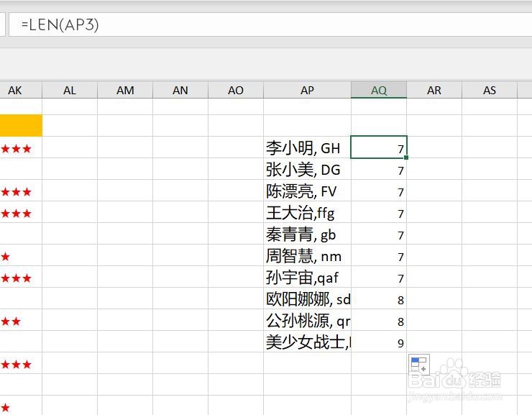
Task: Select column header AL
Action: click(x=70, y=90)
